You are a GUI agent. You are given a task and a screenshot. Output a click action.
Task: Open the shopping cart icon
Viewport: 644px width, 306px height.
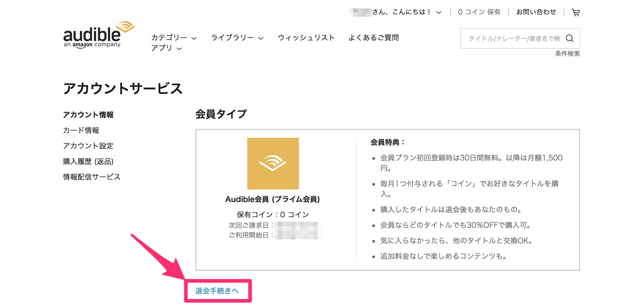tap(576, 12)
